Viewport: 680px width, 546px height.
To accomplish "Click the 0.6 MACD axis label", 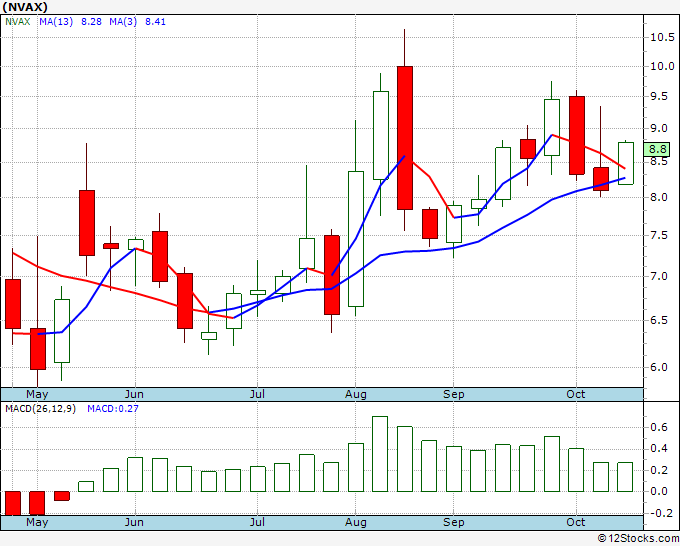I will point(659,428).
